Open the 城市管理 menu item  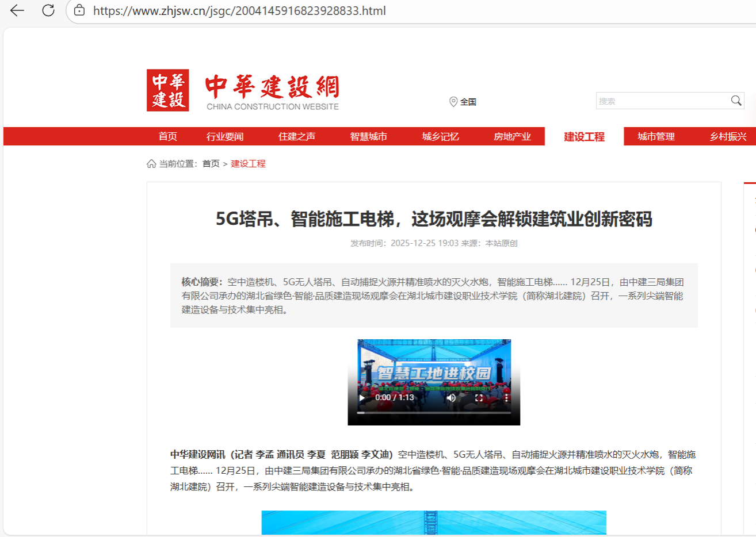click(656, 136)
